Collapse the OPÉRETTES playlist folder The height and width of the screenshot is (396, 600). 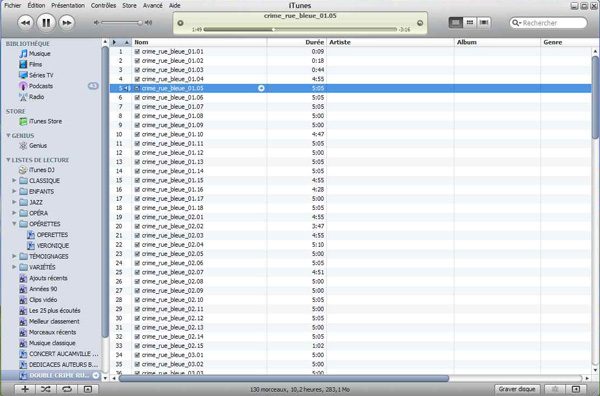[14, 223]
